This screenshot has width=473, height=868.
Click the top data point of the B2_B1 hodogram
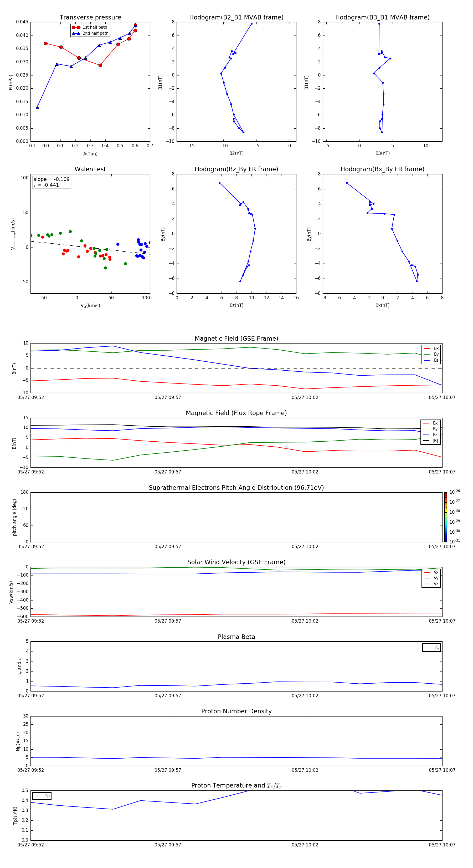251,24
